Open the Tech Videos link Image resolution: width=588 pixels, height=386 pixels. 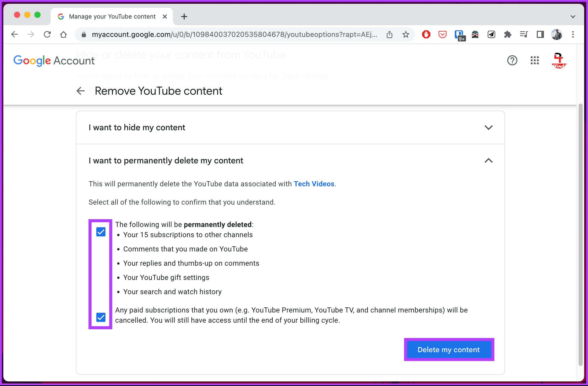pyautogui.click(x=314, y=184)
